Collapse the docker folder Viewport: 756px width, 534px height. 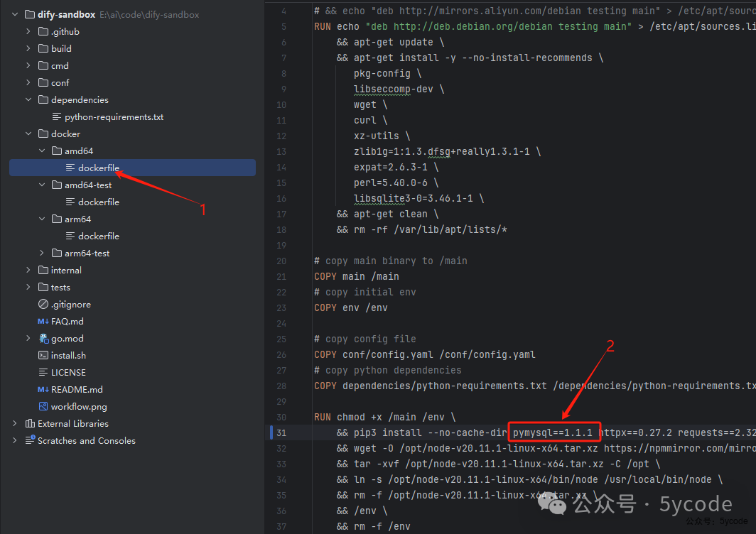pos(28,134)
